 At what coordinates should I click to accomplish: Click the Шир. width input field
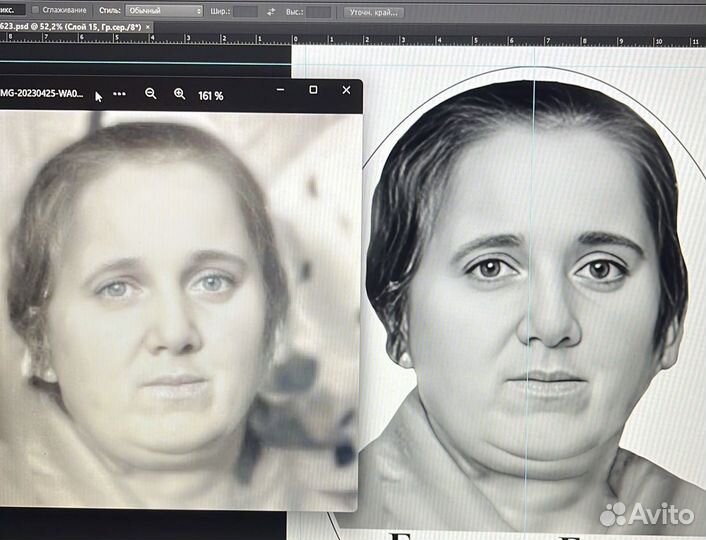[x=245, y=12]
